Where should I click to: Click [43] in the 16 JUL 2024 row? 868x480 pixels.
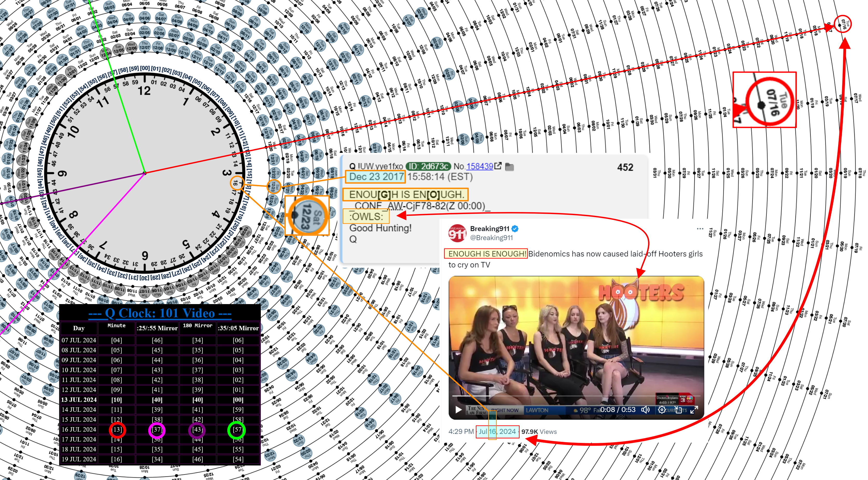tap(198, 429)
